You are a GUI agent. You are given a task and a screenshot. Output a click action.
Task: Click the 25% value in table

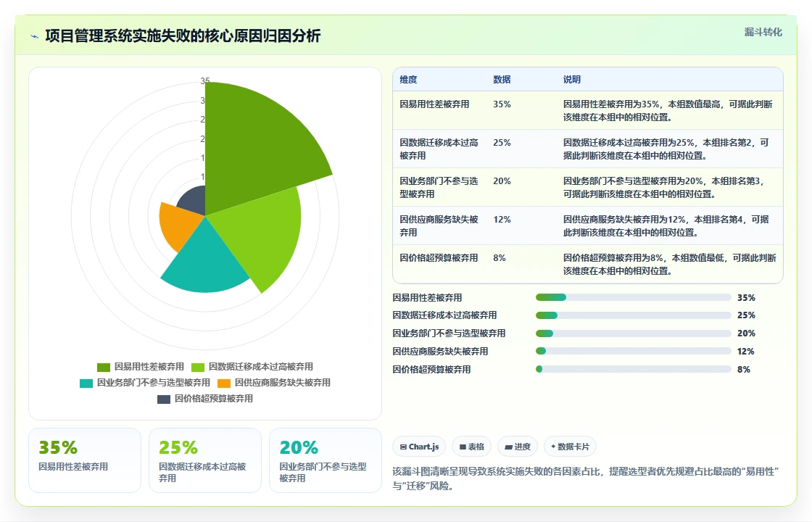[x=502, y=142]
